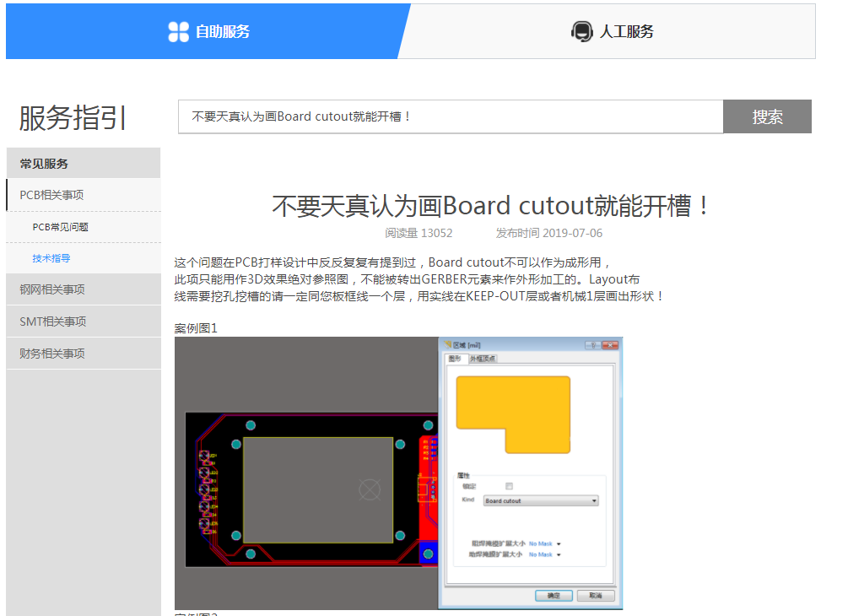Open the 自助服务 tab
Viewport: 848px width, 616px height.
208,31
